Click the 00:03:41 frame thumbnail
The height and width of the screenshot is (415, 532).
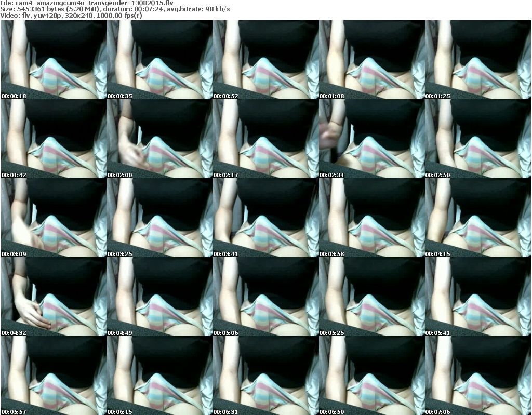(x=265, y=218)
